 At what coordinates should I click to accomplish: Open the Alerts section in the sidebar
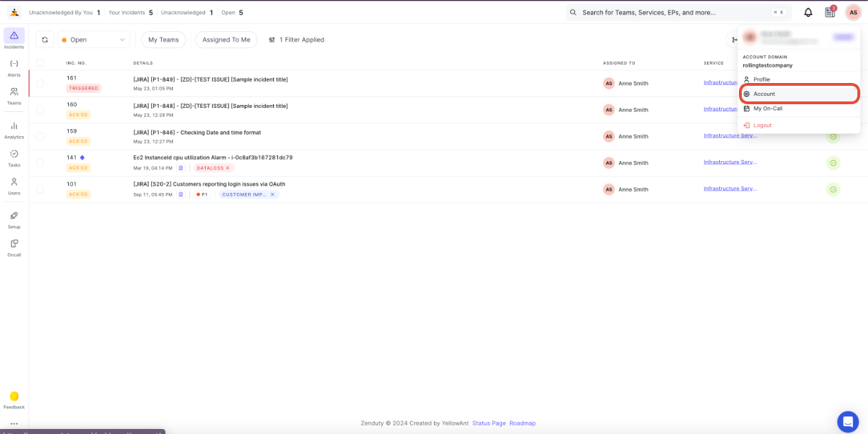point(14,67)
